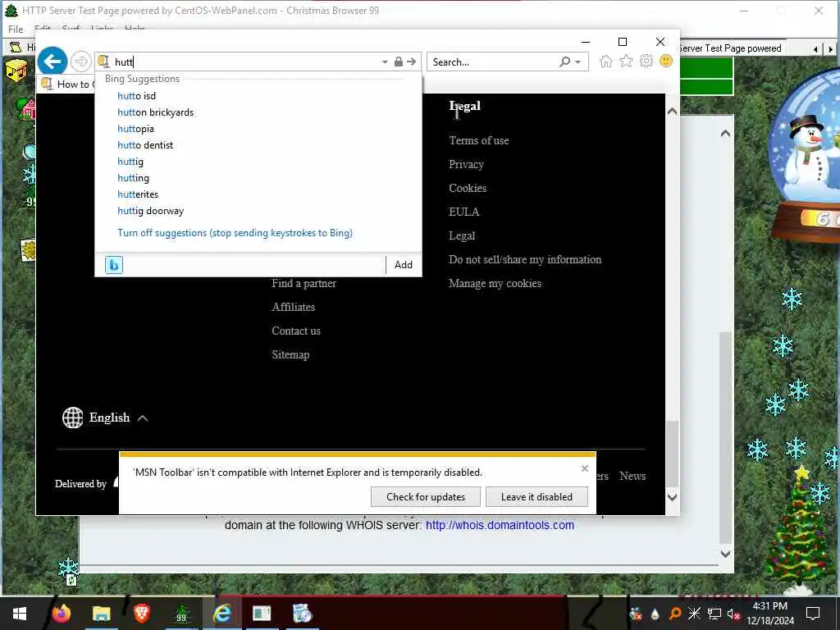The width and height of the screenshot is (840, 630).
Task: Open the network tray icon
Action: pyautogui.click(x=714, y=614)
